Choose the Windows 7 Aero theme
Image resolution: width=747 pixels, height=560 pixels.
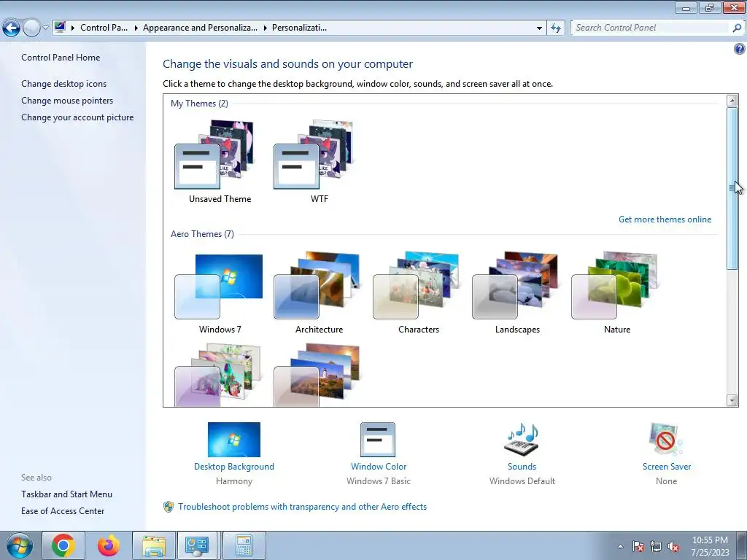219,286
